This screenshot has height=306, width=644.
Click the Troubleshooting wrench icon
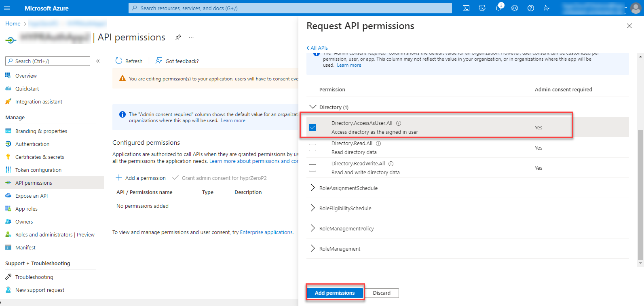(x=8, y=277)
